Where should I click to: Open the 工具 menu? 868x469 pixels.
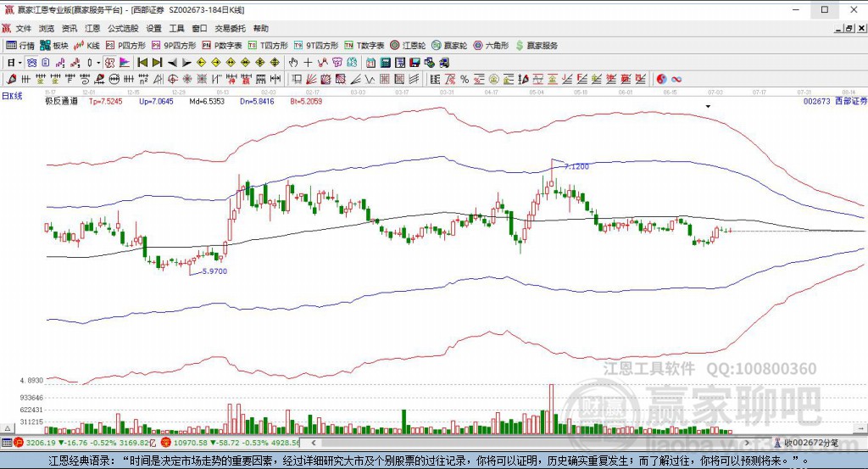click(176, 28)
